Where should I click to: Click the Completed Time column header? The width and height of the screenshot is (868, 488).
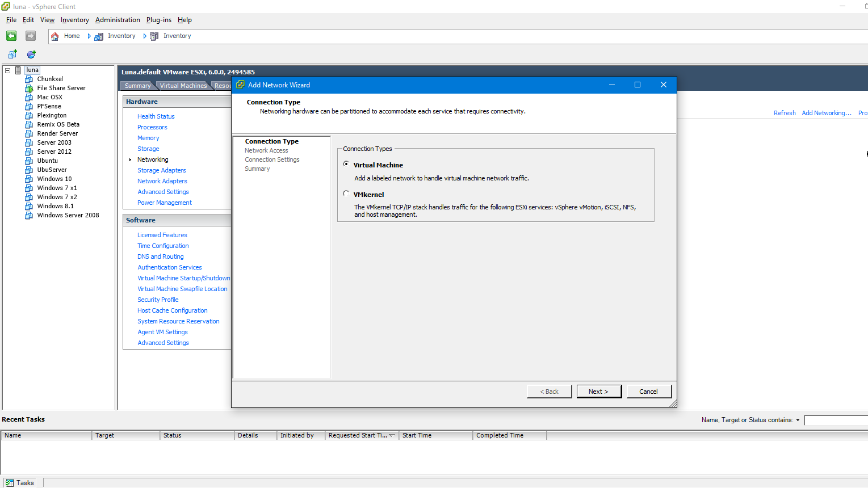(509, 435)
